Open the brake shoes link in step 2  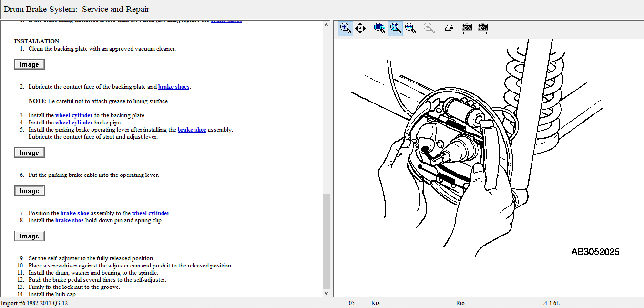174,87
